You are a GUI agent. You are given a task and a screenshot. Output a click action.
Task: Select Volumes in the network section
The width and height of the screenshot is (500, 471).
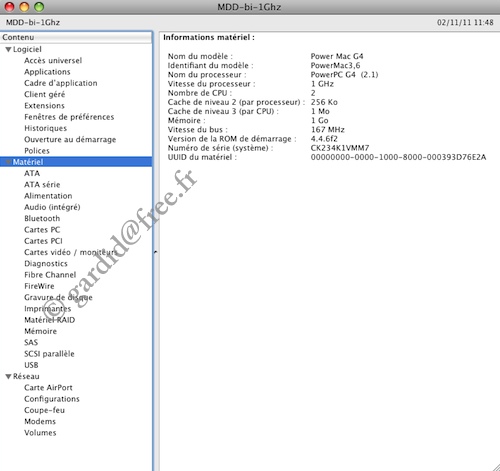click(x=40, y=433)
